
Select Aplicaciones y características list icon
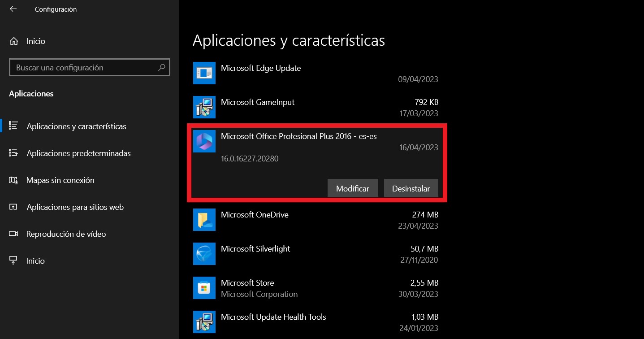(x=13, y=126)
